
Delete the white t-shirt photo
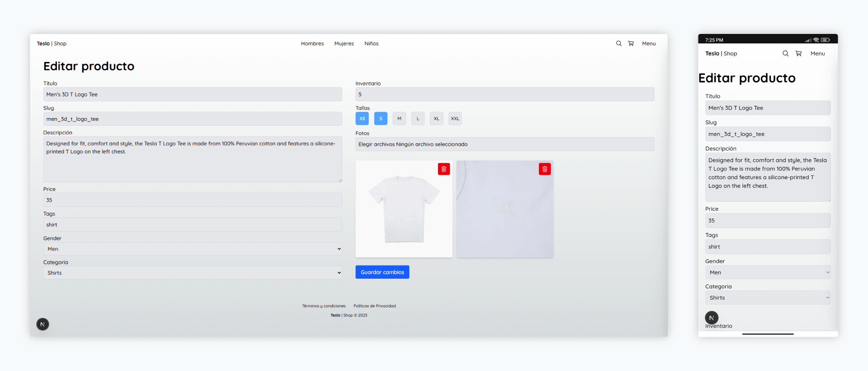tap(443, 169)
